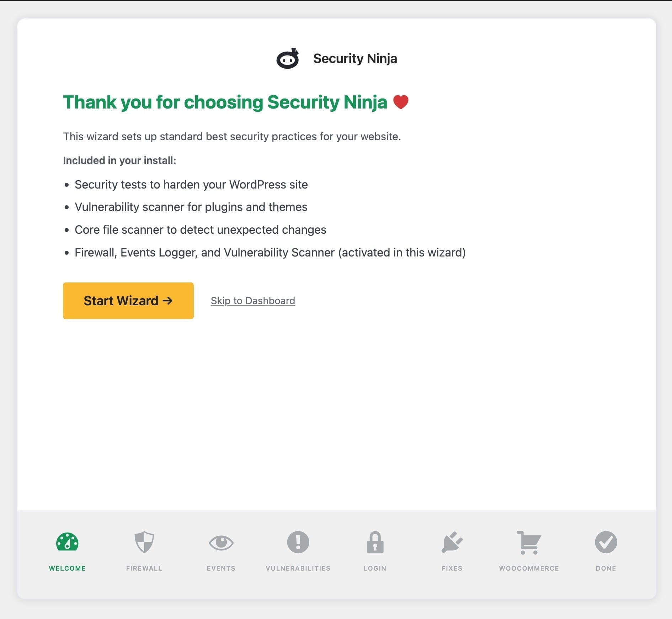Click the Welcome gauge icon

67,542
